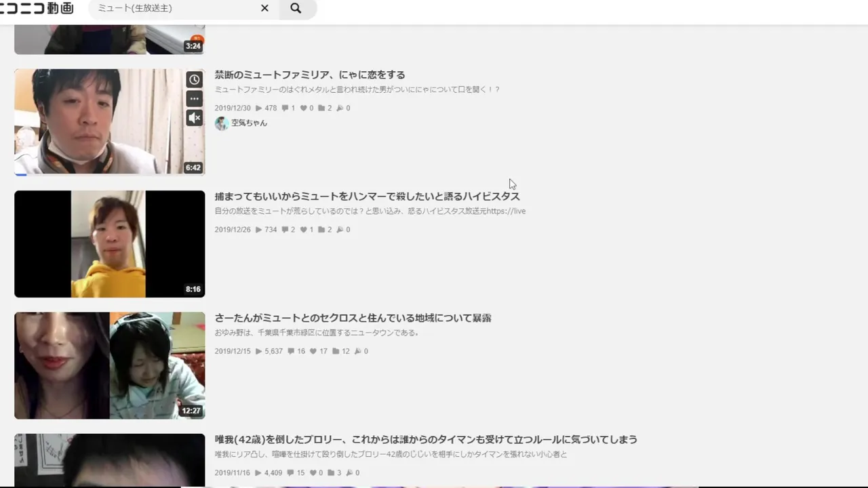
Task: Click play count icon beside 478
Action: [258, 108]
